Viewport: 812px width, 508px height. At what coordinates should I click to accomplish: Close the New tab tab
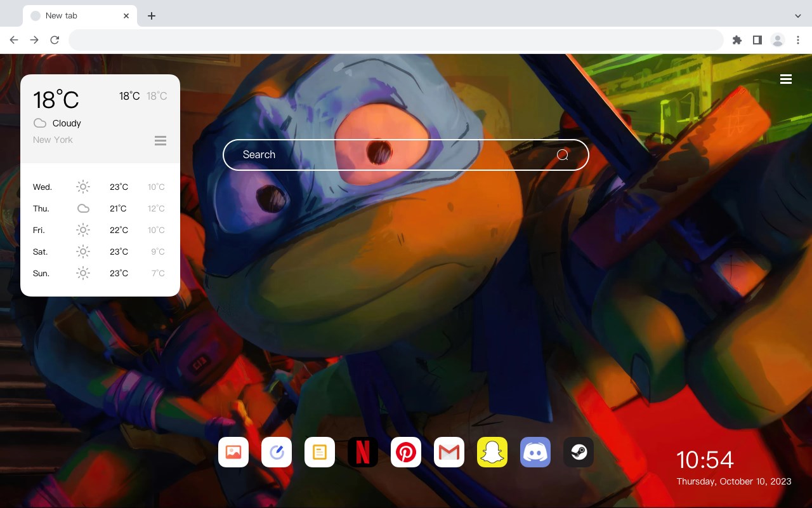pos(127,16)
